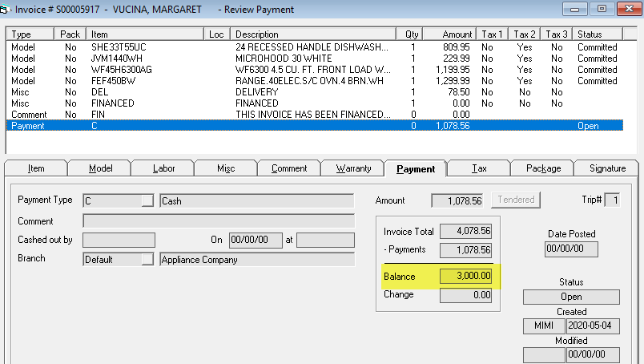Select the SHE33T55UC dishwasher row
The image size is (644, 364).
tap(315, 47)
